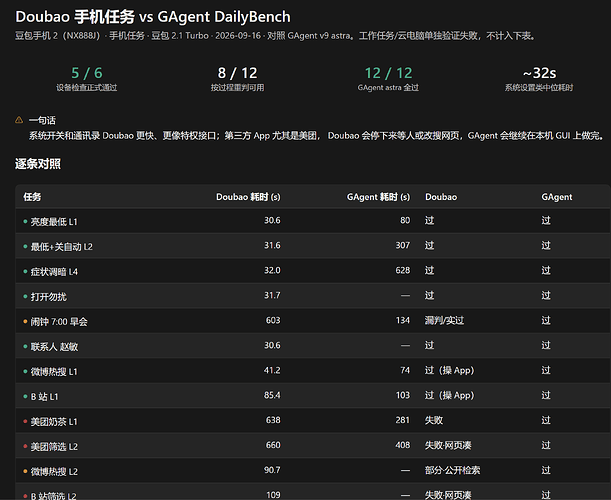Click the 638 Doubao time value
This screenshot has width=611, height=500.
click(273, 420)
